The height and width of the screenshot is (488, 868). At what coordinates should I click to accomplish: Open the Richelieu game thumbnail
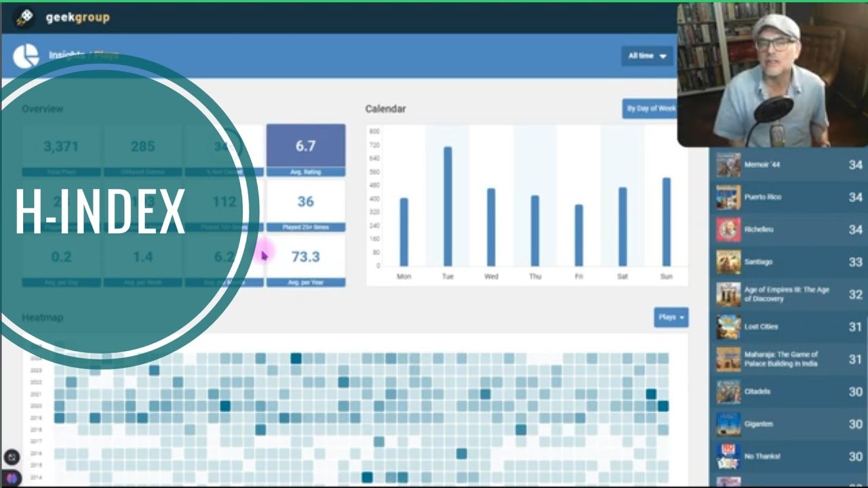point(728,230)
